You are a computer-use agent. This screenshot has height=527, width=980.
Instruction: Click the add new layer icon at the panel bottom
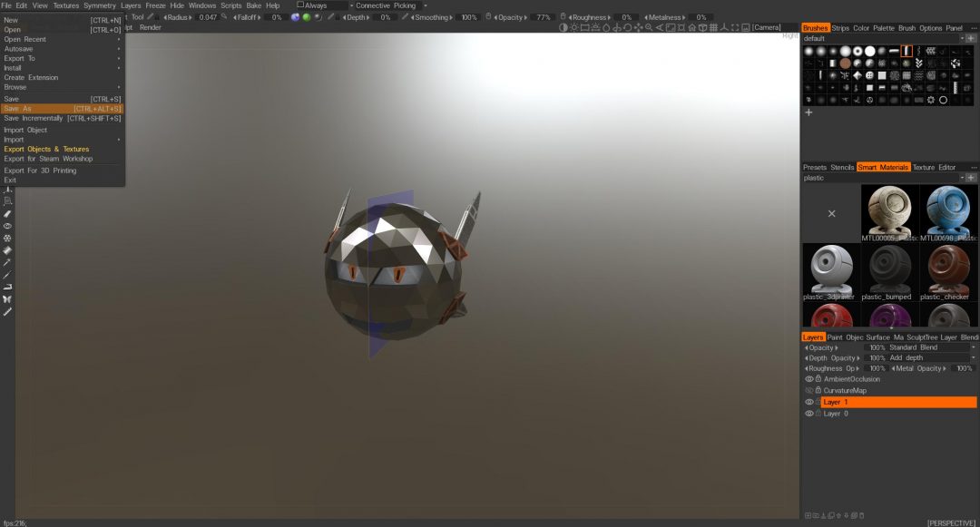(x=808, y=516)
